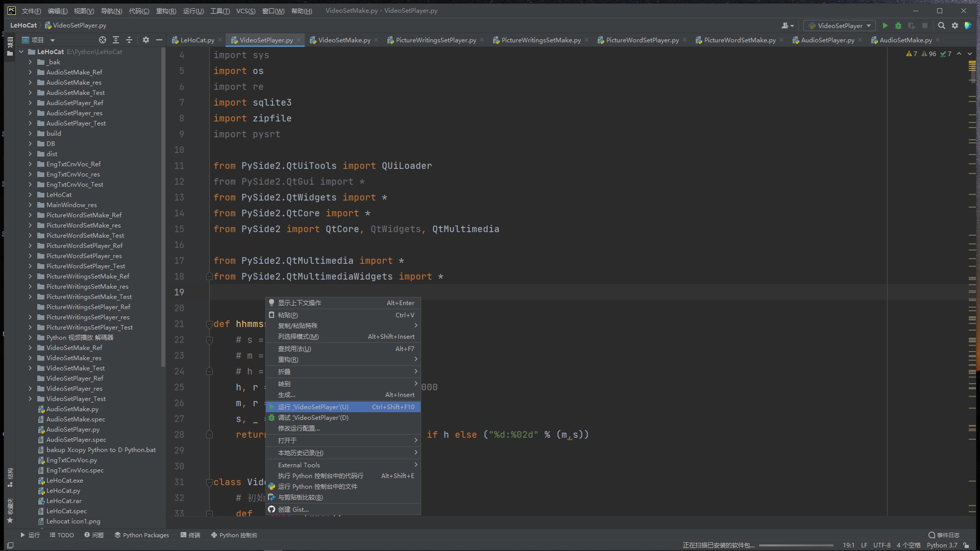Toggle the TODO tool window
Image resolution: width=980 pixels, height=551 pixels.
(62, 535)
